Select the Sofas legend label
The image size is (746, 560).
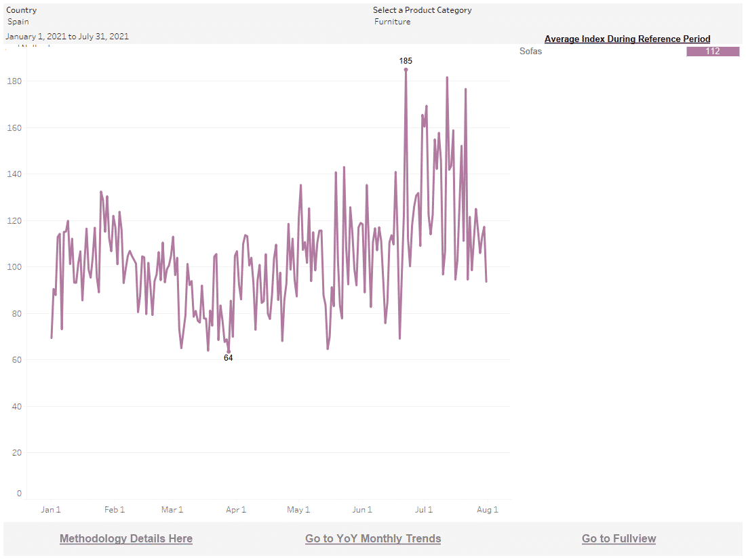click(x=531, y=52)
